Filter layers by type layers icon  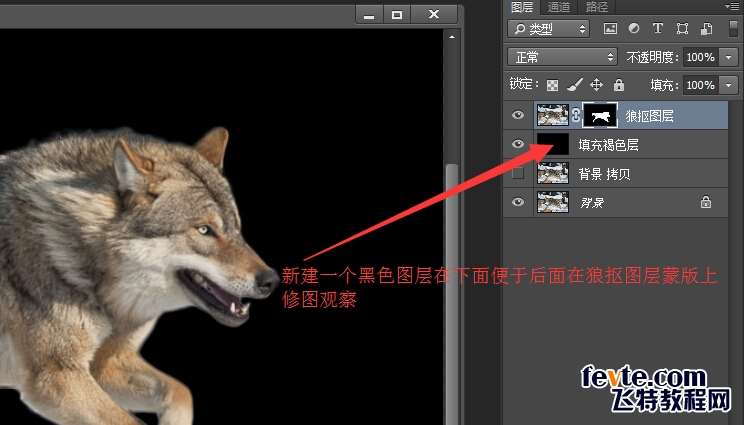(x=658, y=28)
